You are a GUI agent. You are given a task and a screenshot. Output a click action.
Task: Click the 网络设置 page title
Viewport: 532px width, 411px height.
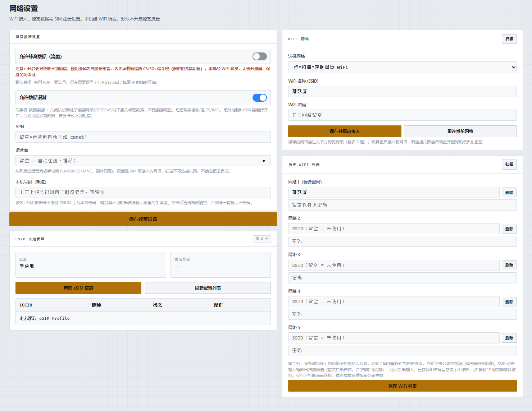24,8
